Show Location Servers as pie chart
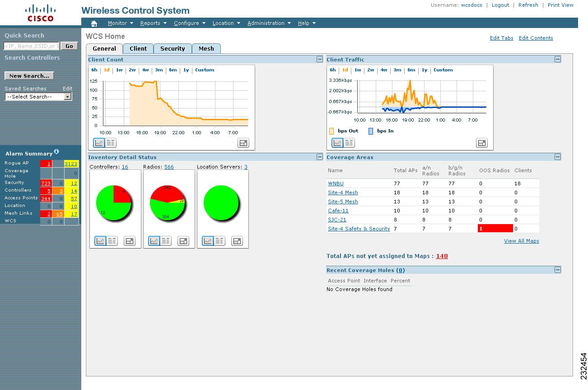 (x=208, y=241)
